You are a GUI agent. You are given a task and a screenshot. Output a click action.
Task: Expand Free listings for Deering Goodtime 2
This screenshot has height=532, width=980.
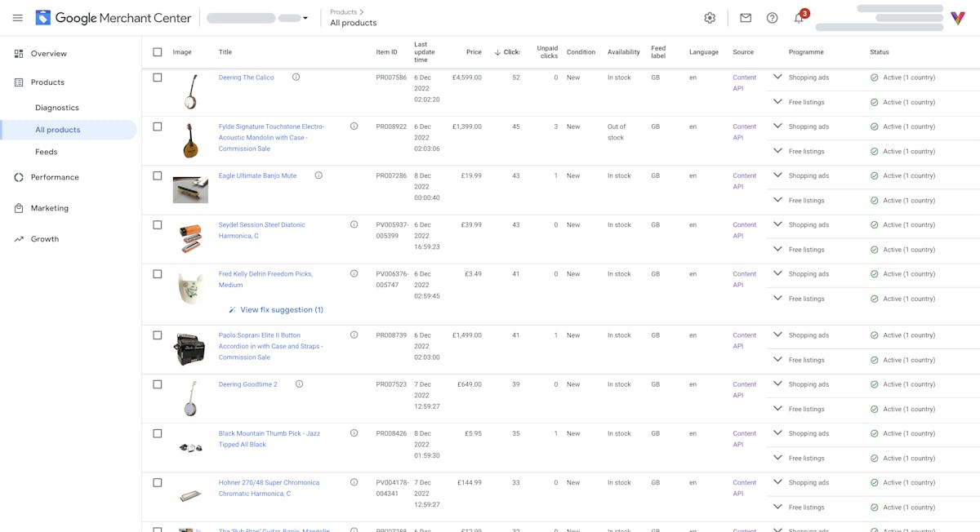pyautogui.click(x=777, y=408)
